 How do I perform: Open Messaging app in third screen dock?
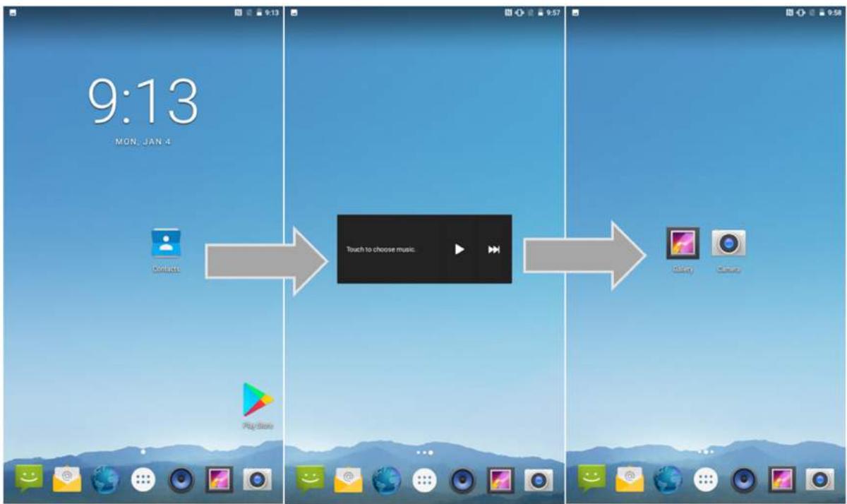coord(591,479)
